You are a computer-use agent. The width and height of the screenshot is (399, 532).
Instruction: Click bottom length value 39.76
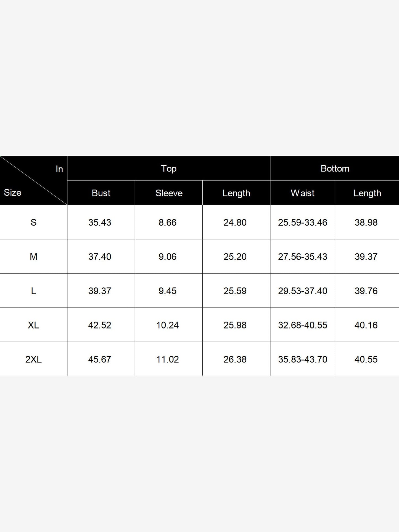pos(366,291)
